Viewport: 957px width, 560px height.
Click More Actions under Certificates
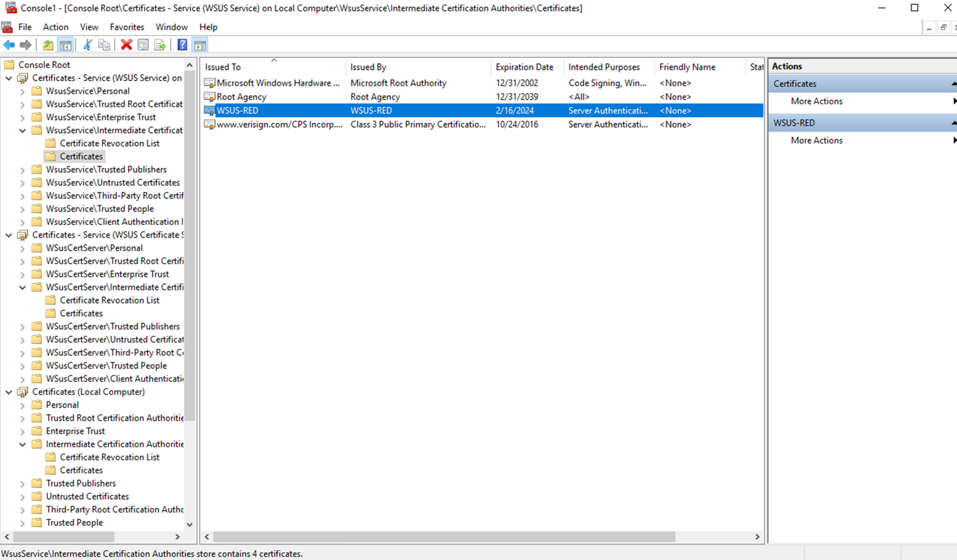click(816, 101)
